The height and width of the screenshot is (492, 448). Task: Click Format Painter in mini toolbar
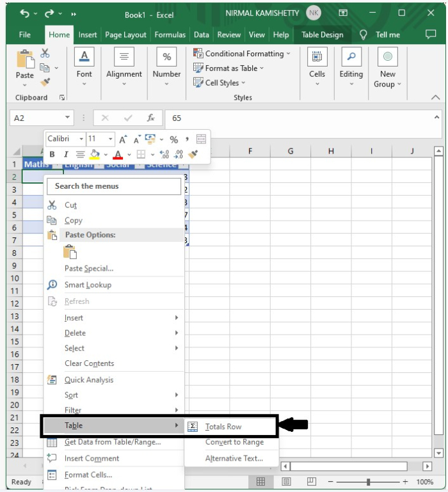click(193, 154)
